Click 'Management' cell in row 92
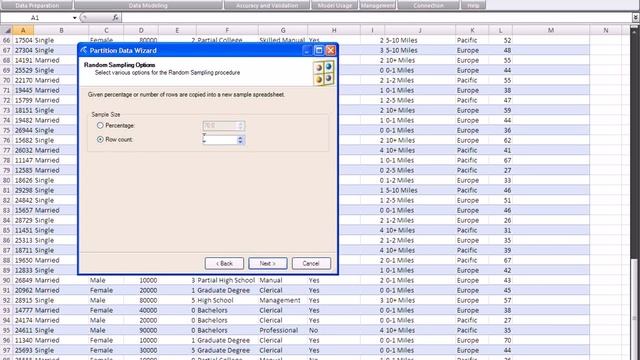This screenshot has width=640, height=360. coord(283,300)
